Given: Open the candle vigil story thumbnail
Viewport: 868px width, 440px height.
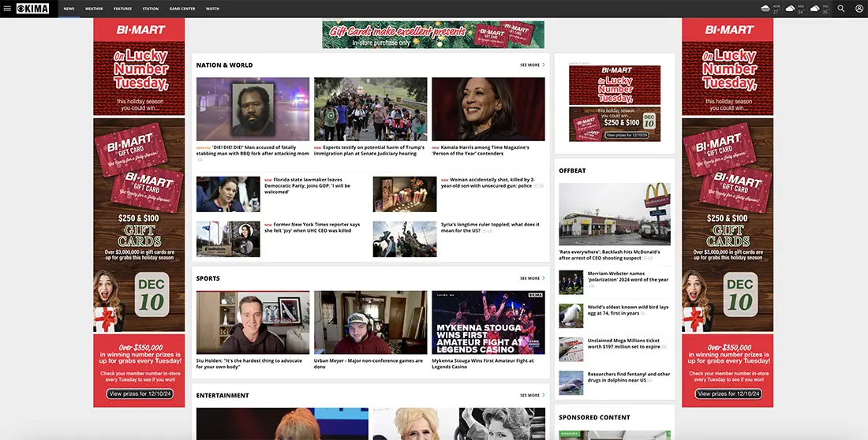Looking at the screenshot, I should [x=405, y=194].
